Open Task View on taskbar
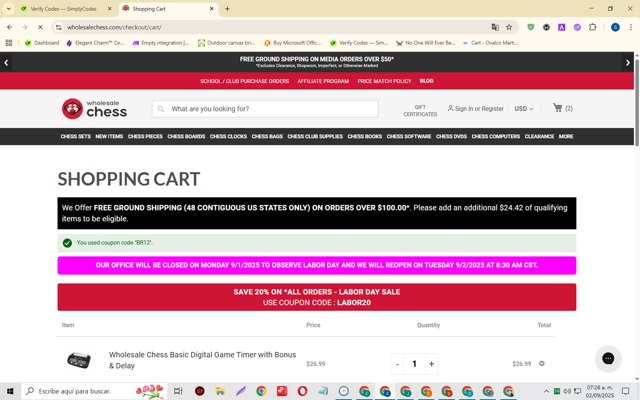This screenshot has height=400, width=640. coord(178,391)
